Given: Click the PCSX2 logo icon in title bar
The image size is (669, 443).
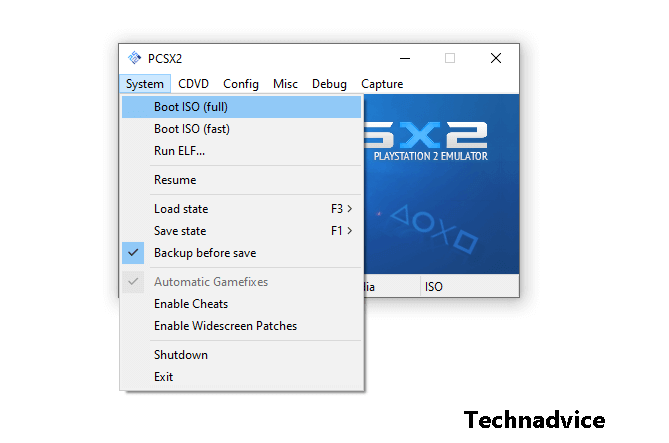Looking at the screenshot, I should click(x=134, y=58).
